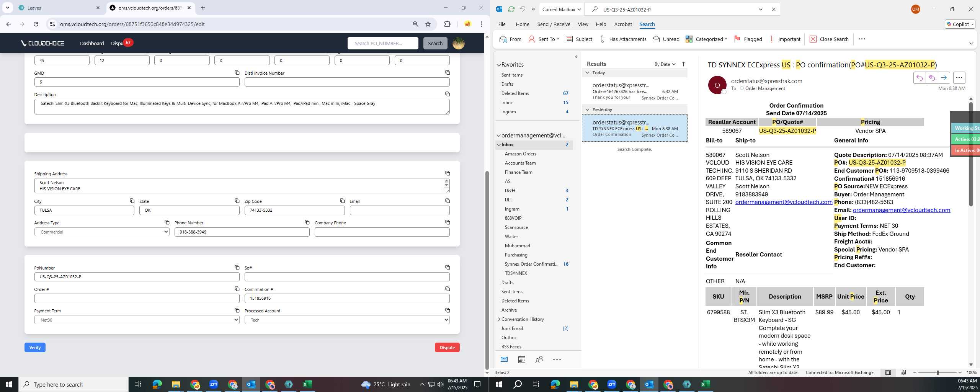Copy the State field value
This screenshot has height=392, width=980.
[237, 201]
